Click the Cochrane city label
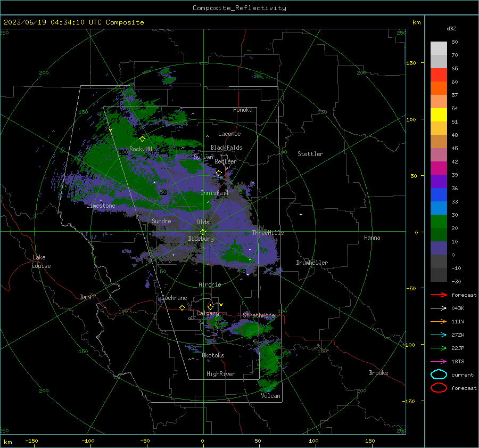 (x=174, y=298)
